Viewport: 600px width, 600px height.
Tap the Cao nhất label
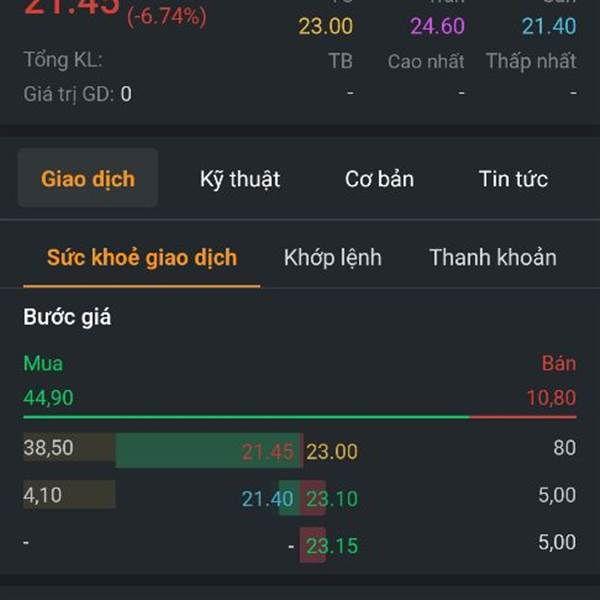426,61
